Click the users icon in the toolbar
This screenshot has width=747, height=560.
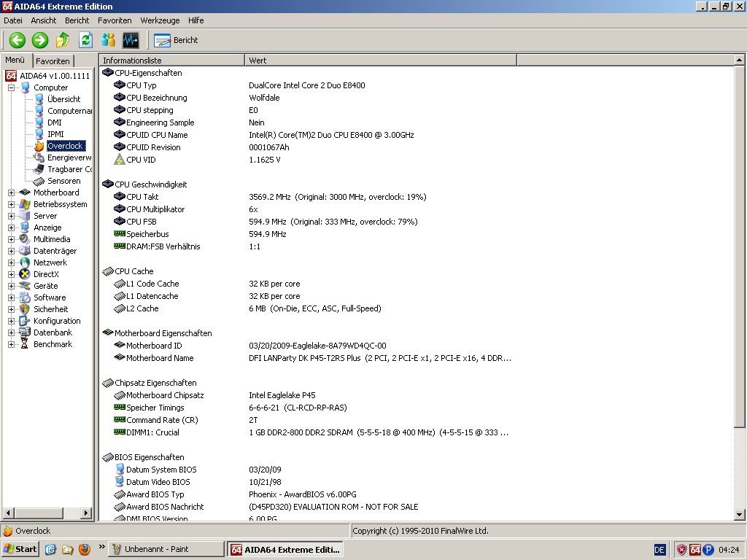(108, 40)
